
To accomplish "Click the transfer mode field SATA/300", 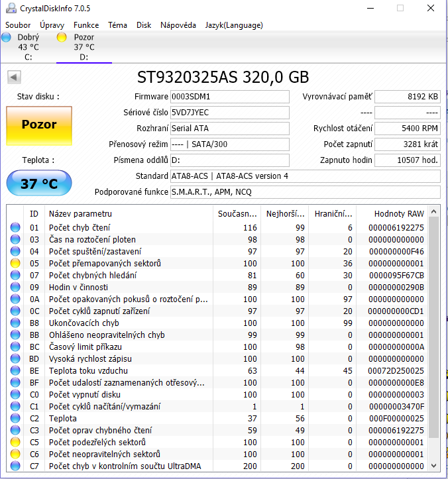I will (230, 144).
